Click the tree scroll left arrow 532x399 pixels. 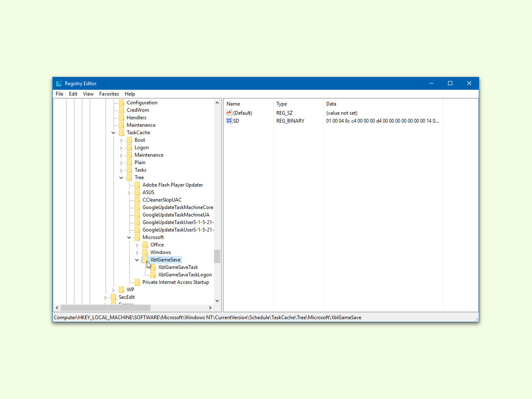tap(57, 308)
